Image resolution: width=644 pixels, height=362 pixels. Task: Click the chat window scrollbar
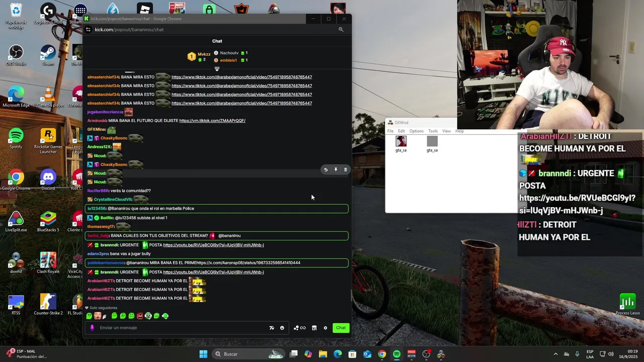(351, 296)
